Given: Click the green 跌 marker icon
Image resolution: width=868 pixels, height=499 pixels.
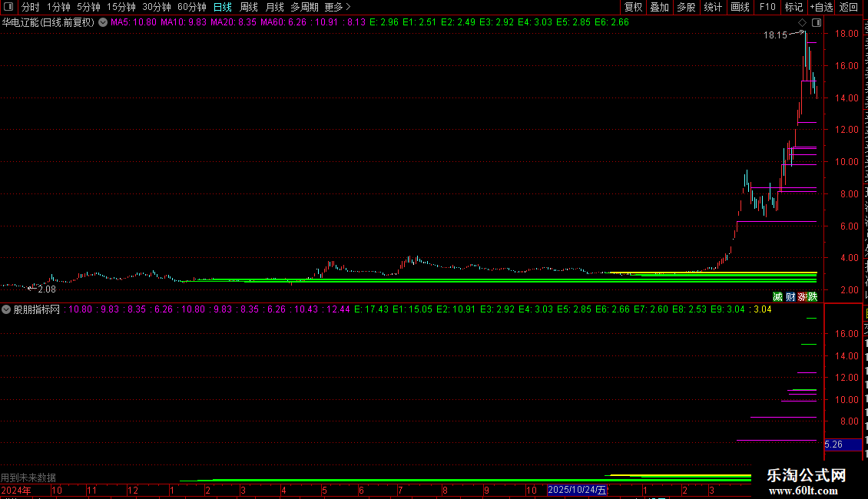Looking at the screenshot, I should [x=812, y=297].
